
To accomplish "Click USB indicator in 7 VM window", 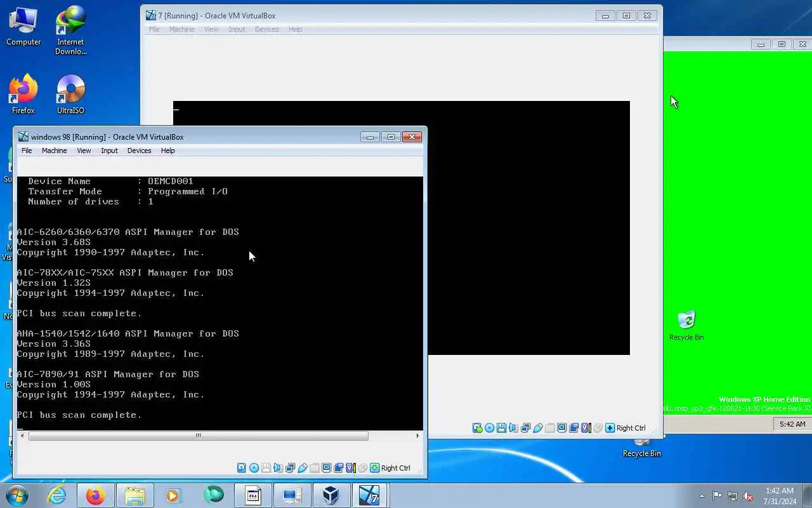I will pyautogui.click(x=538, y=428).
